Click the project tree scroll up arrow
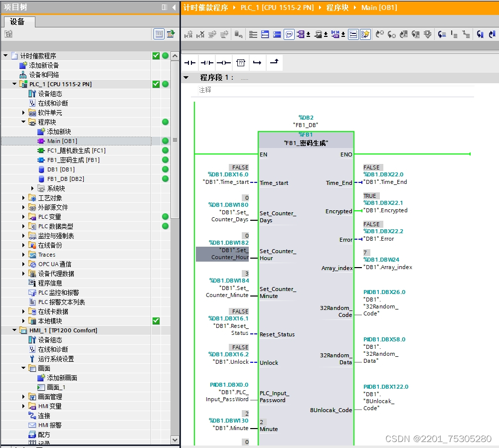This screenshot has width=499, height=448. point(174,56)
